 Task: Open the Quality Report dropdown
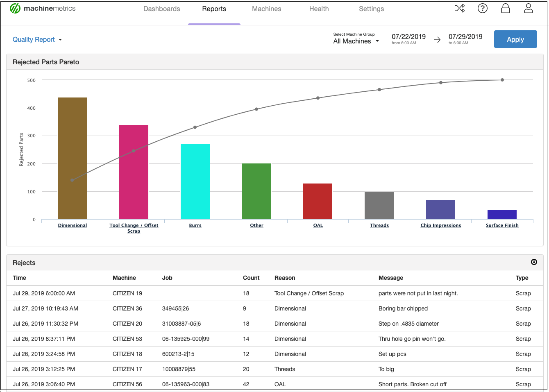(37, 39)
